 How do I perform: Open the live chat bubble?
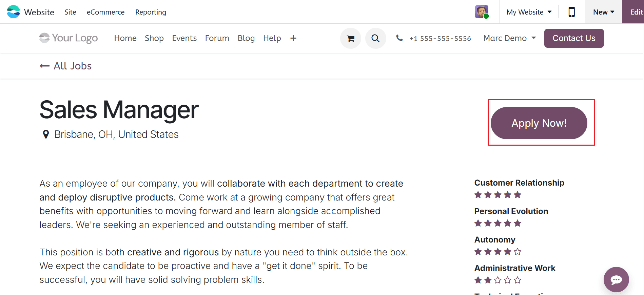pos(616,279)
